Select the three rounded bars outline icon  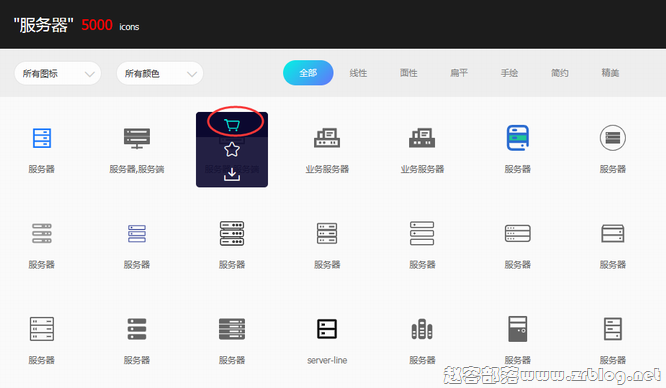[x=422, y=233]
